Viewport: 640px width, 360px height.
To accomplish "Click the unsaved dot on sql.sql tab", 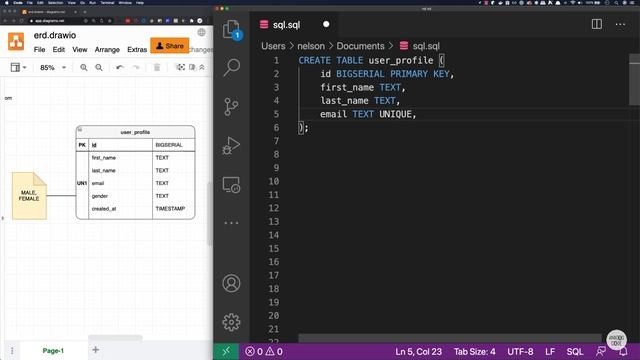I will point(326,24).
